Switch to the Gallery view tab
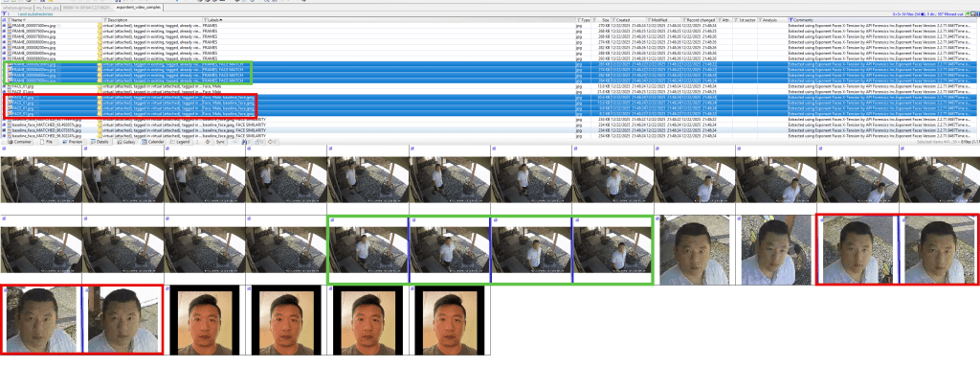Image resolution: width=980 pixels, height=390 pixels. coord(127,141)
